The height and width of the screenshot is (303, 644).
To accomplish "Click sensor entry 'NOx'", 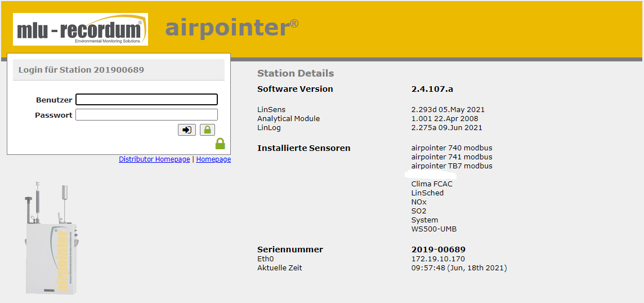I will click(419, 202).
